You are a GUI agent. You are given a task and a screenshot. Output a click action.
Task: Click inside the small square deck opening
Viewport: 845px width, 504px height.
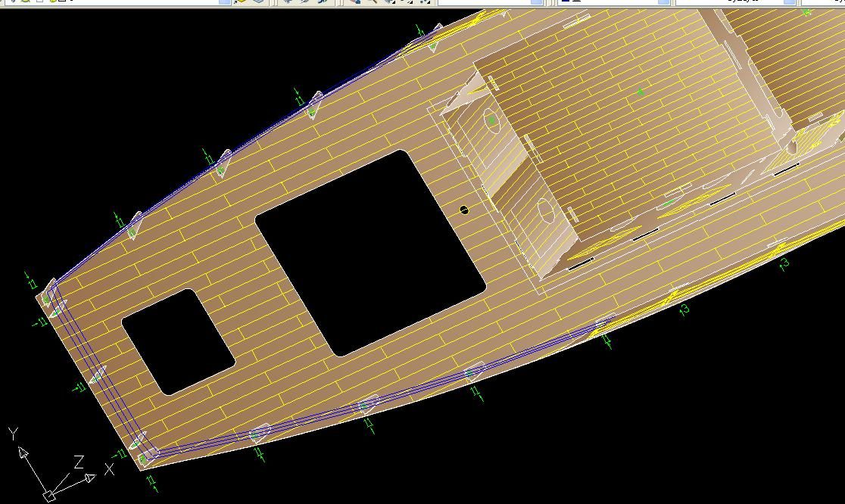179,342
